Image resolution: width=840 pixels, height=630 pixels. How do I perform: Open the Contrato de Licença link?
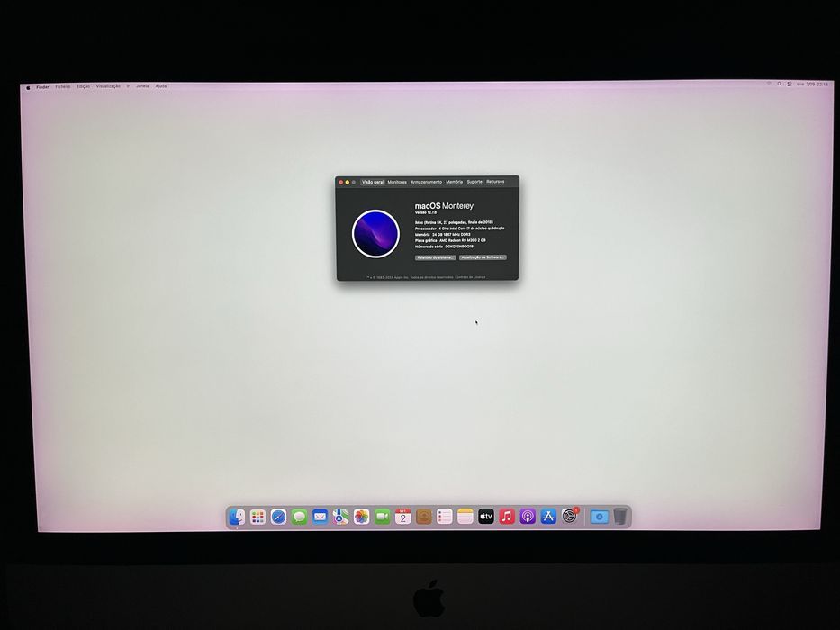point(470,277)
